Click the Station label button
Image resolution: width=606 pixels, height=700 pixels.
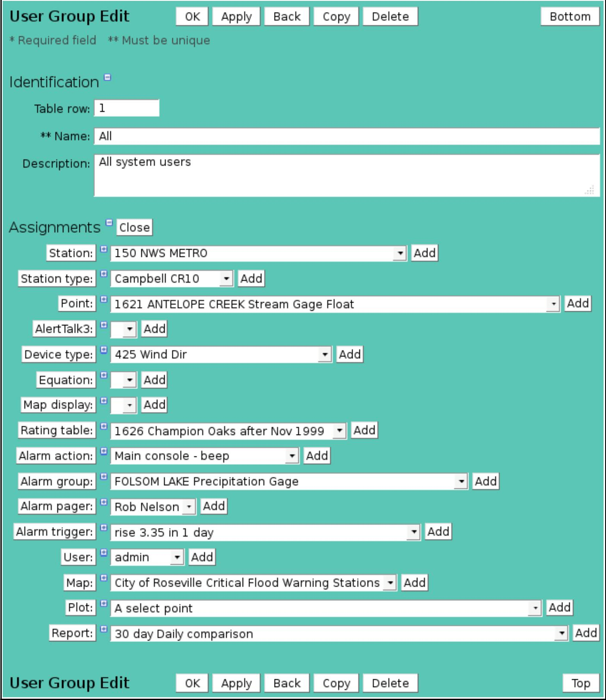pos(71,253)
